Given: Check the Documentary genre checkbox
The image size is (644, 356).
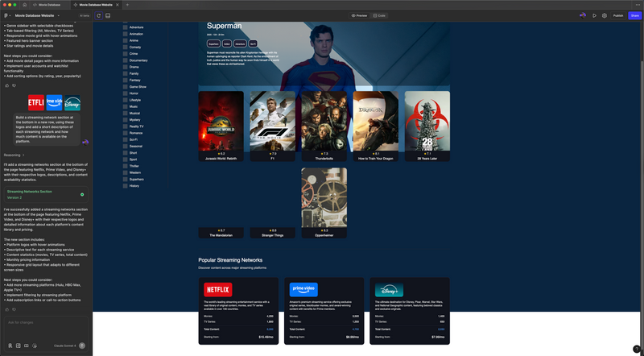Looking at the screenshot, I should [126, 60].
